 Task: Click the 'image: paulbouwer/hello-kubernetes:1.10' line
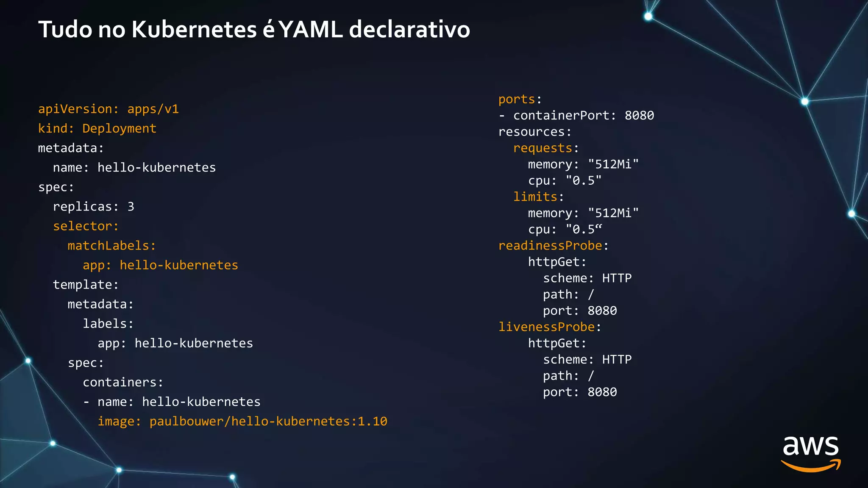click(242, 421)
